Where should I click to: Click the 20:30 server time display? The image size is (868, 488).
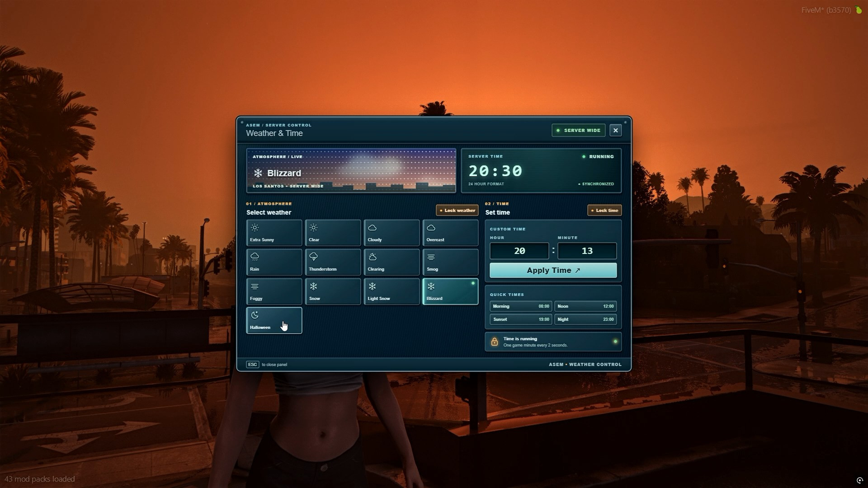coord(495,171)
